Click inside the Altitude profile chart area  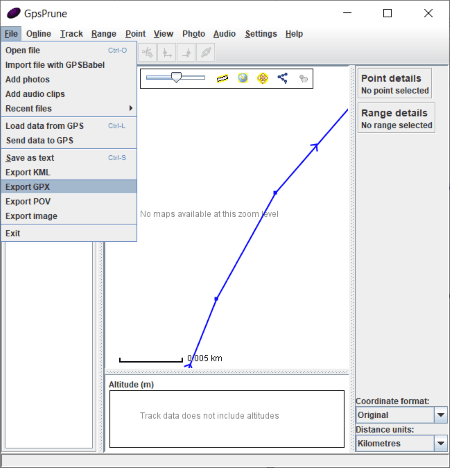click(227, 419)
